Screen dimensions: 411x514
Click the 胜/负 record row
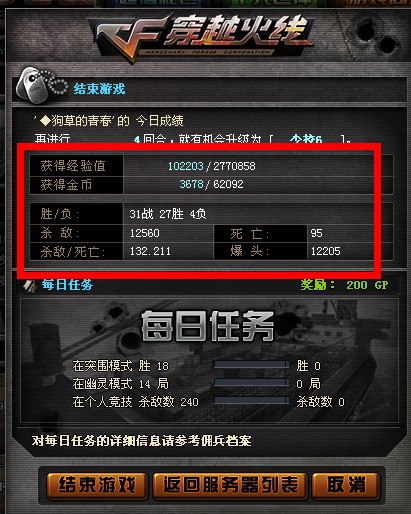(211, 214)
